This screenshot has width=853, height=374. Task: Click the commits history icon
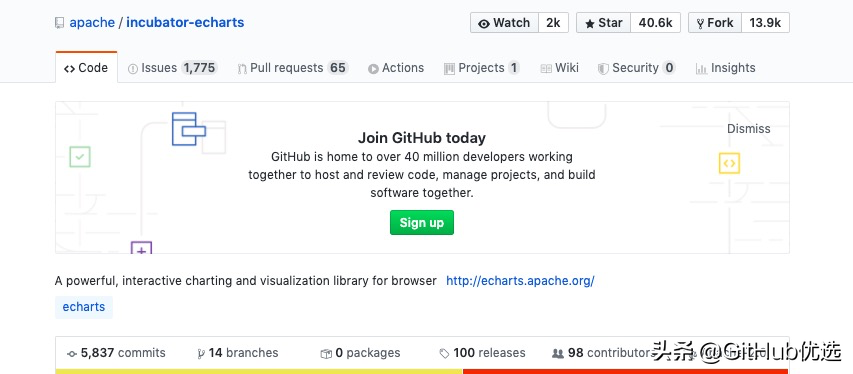72,354
